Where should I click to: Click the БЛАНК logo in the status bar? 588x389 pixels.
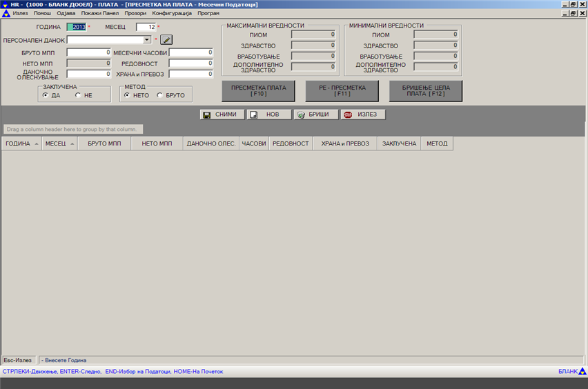(x=571, y=372)
